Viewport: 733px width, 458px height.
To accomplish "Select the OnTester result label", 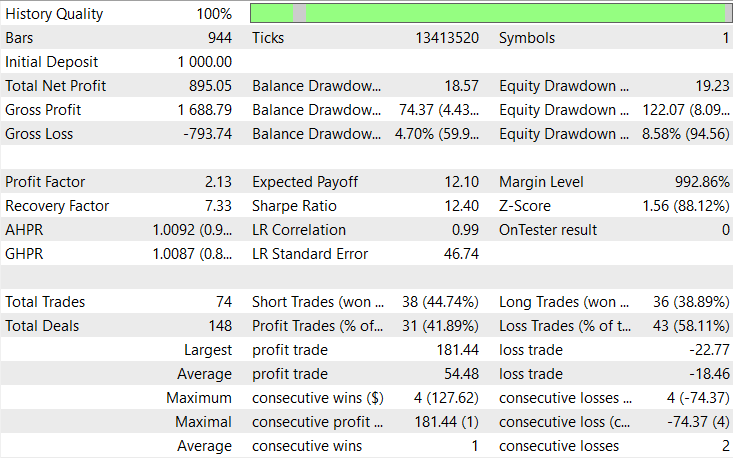I will 548,230.
